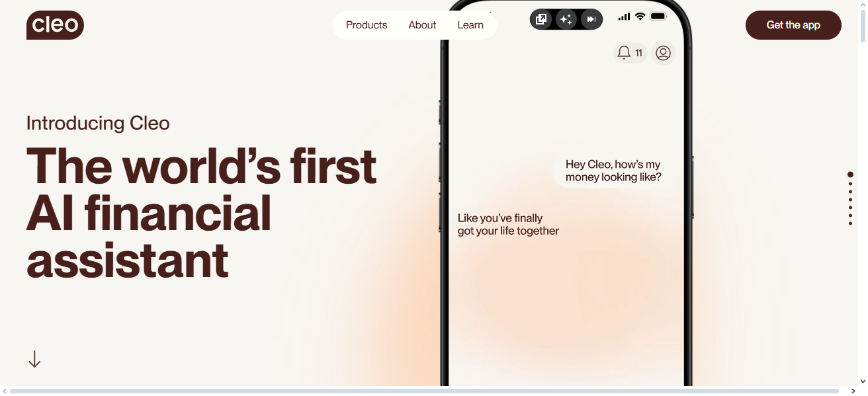
Task: Expand the Products menu
Action: pyautogui.click(x=367, y=25)
